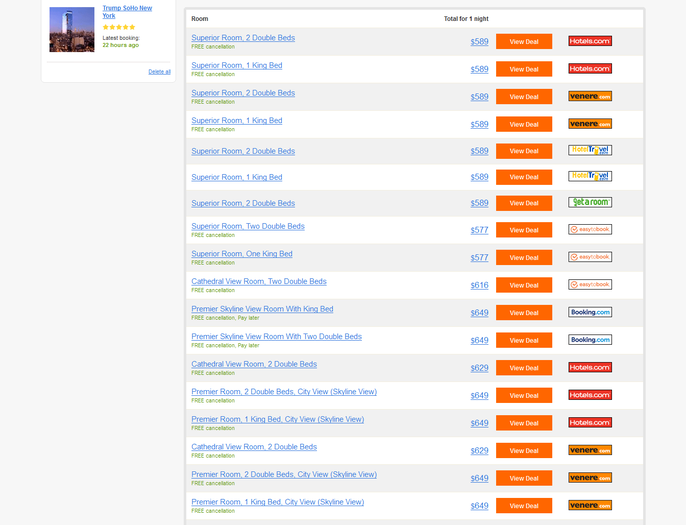Click venere.com logo for Premier Room, 2 Double Beds

coord(590,477)
